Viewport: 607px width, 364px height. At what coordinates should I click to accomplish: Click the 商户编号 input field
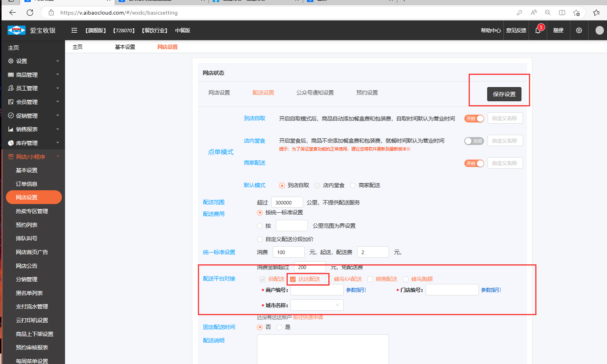[317, 290]
